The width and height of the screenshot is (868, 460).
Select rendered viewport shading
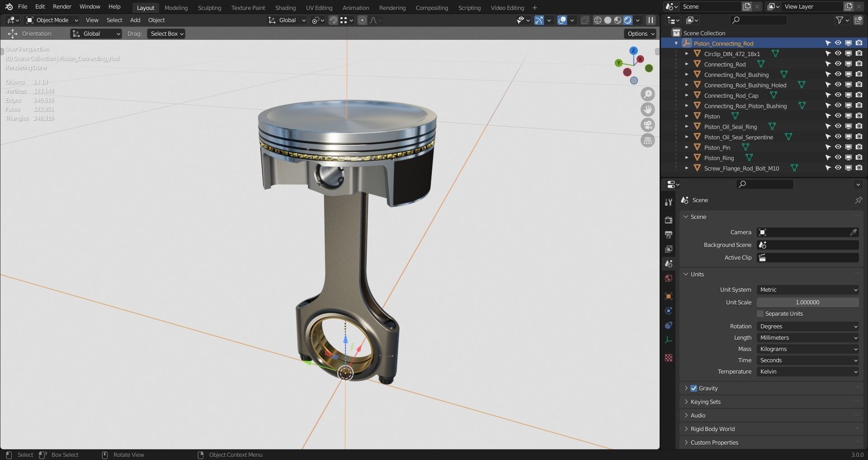click(x=627, y=20)
